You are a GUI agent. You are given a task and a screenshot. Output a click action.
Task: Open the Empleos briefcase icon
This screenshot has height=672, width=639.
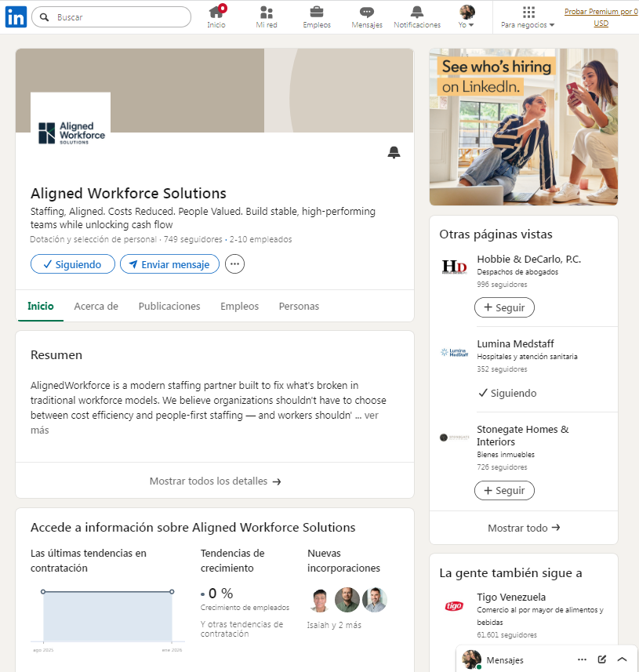[x=317, y=16]
